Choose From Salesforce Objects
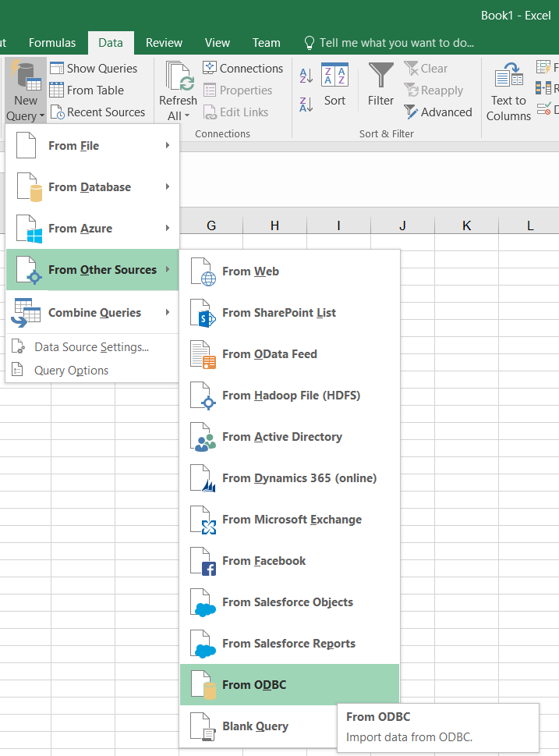 click(289, 602)
